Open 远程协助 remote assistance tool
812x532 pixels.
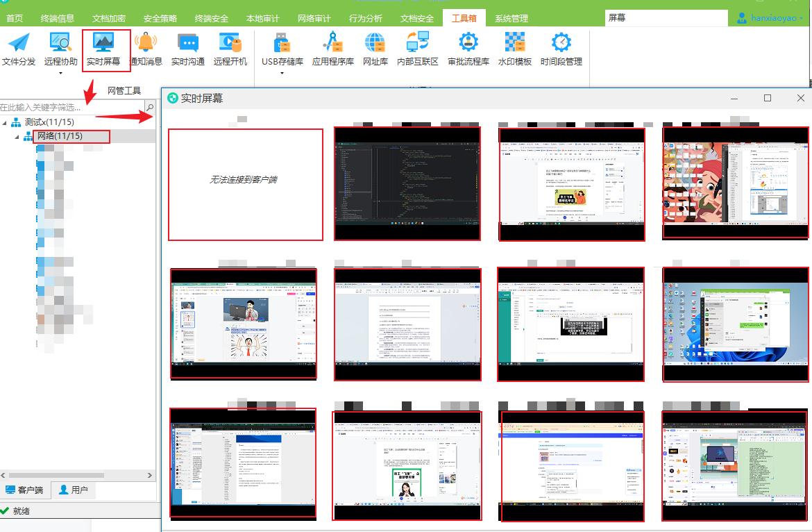coord(61,49)
